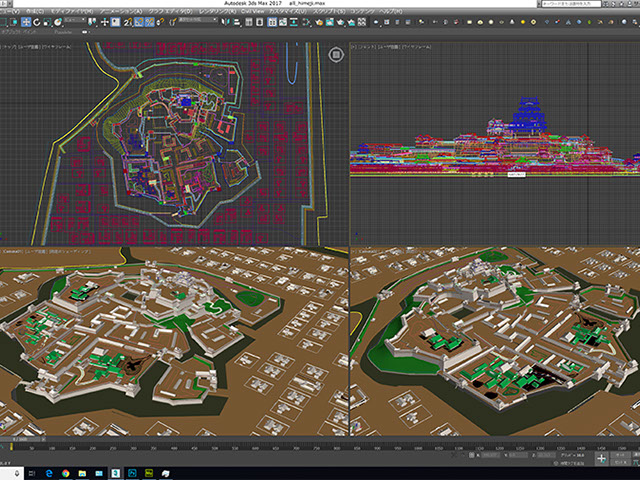The height and width of the screenshot is (480, 640).
Task: Open the [トップ] viewport label menu
Action: (x=10, y=46)
